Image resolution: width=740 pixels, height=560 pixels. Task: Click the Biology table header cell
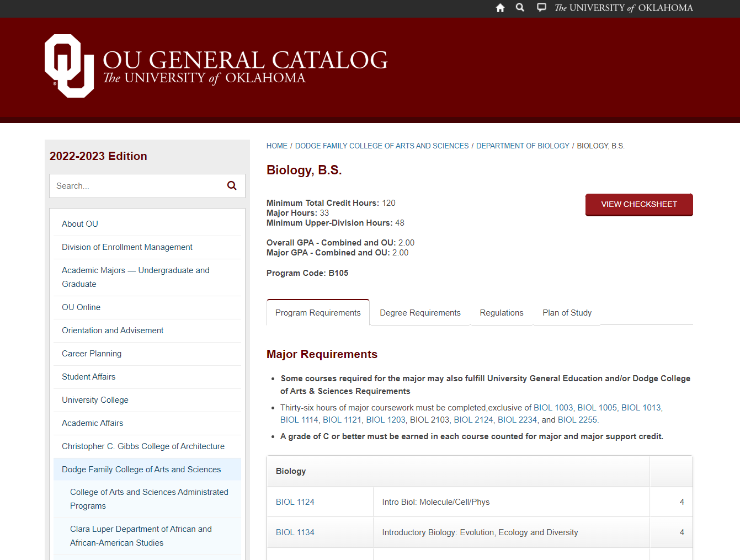(x=458, y=471)
